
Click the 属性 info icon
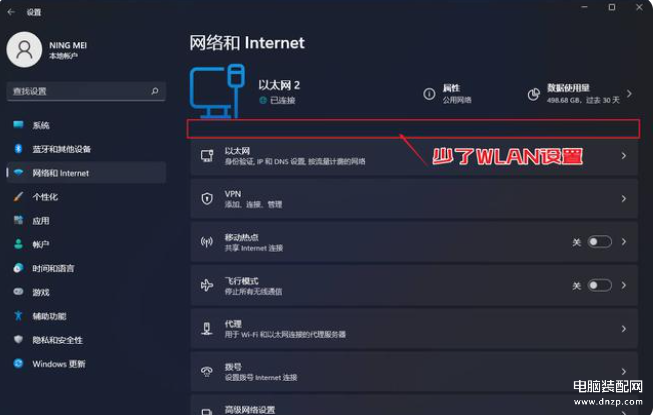(x=429, y=94)
